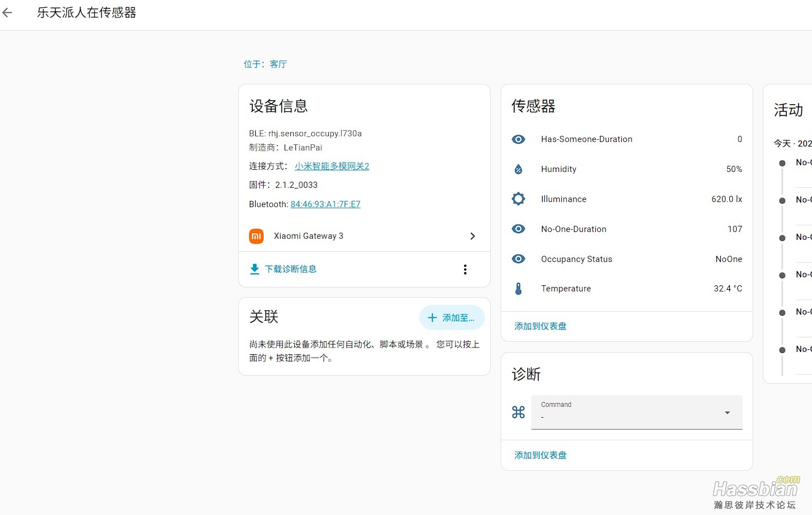
Task: Click the 50% humidity value
Action: point(734,169)
